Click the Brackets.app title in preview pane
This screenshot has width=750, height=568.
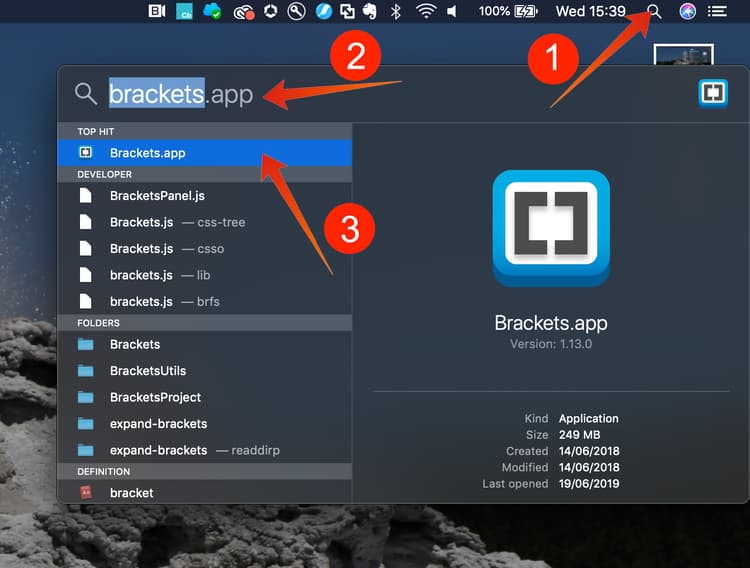551,323
